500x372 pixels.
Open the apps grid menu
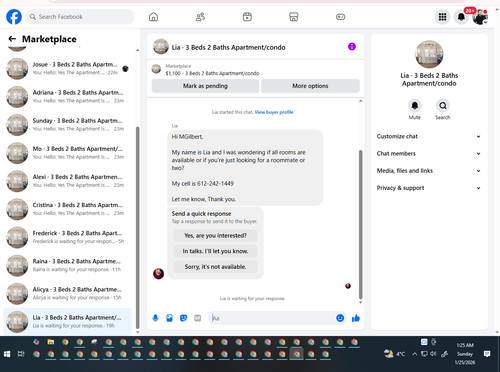tap(442, 17)
